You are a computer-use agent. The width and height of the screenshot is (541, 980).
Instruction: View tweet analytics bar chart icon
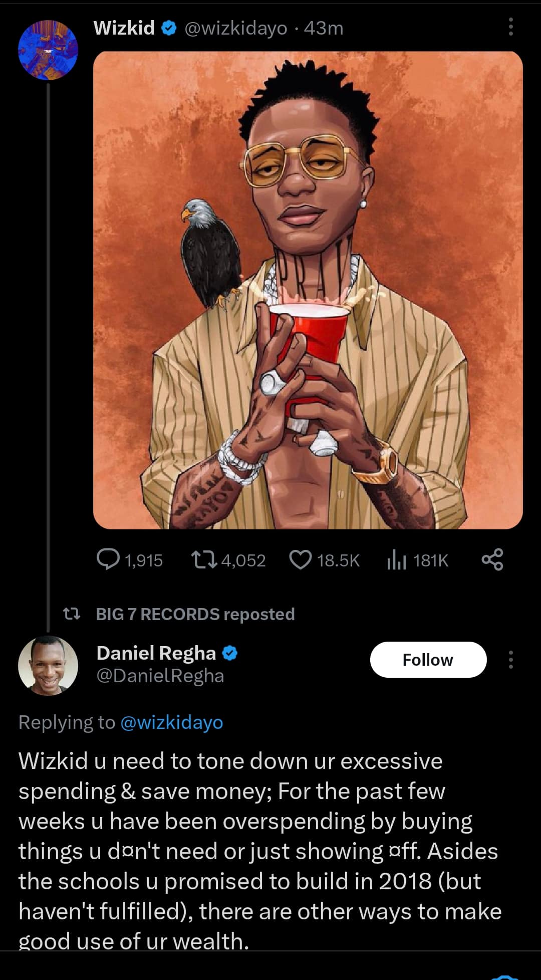(x=396, y=559)
